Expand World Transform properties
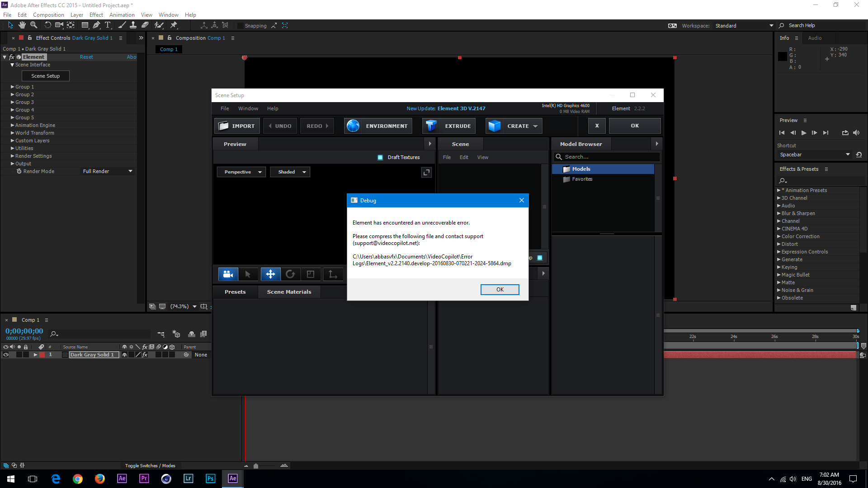 tap(13, 133)
